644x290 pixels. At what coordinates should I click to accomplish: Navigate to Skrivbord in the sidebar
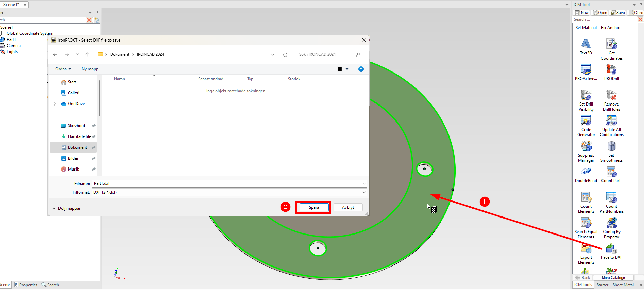pos(77,126)
